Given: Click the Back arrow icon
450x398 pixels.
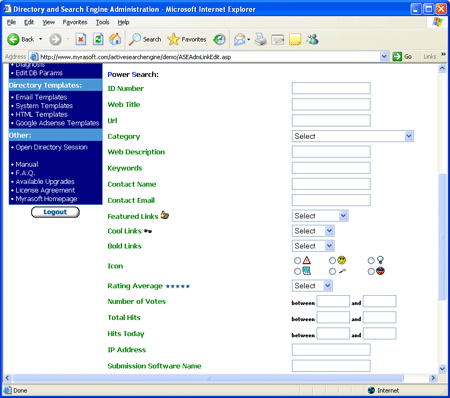Looking at the screenshot, I should (x=13, y=39).
